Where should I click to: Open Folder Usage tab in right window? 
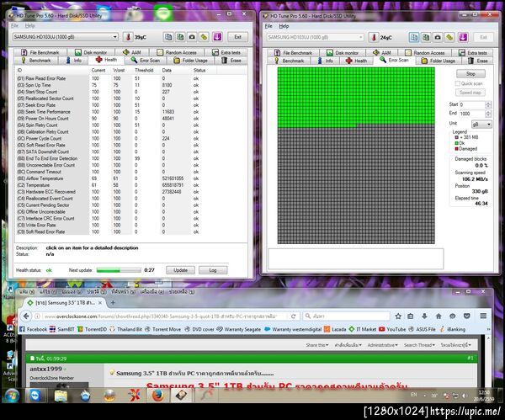439,61
